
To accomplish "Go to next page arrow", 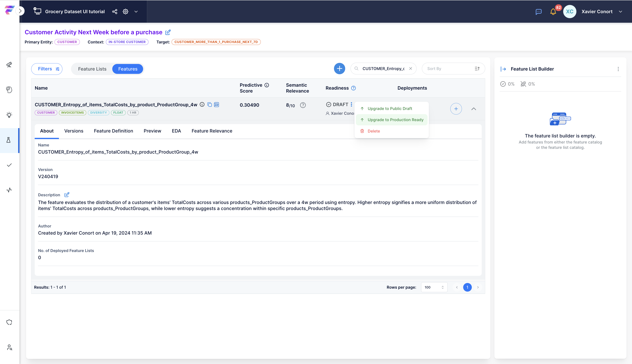I will coord(478,287).
